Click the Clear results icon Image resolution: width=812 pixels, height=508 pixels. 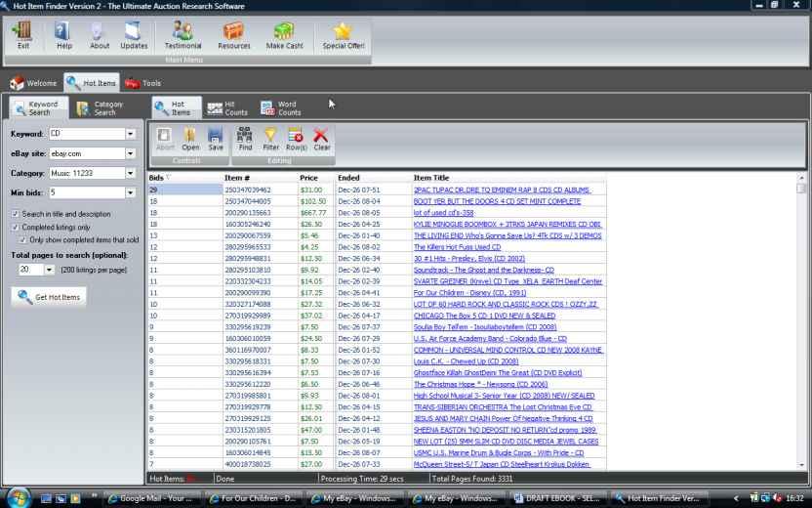(321, 138)
